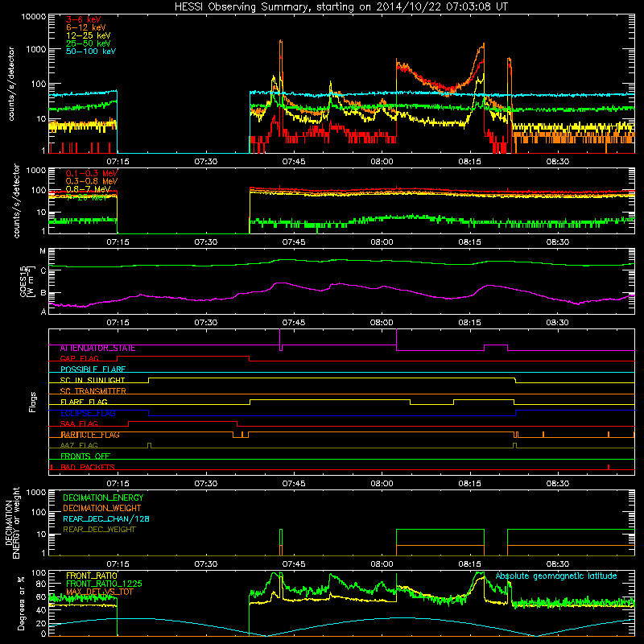Click the BAD_PACKETS flag label
This screenshot has width=644, height=644.
88,468
